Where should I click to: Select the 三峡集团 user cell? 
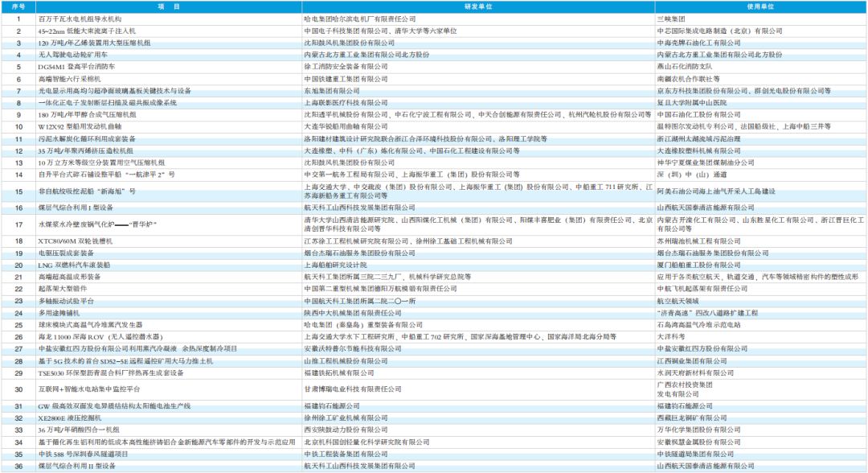(x=672, y=18)
